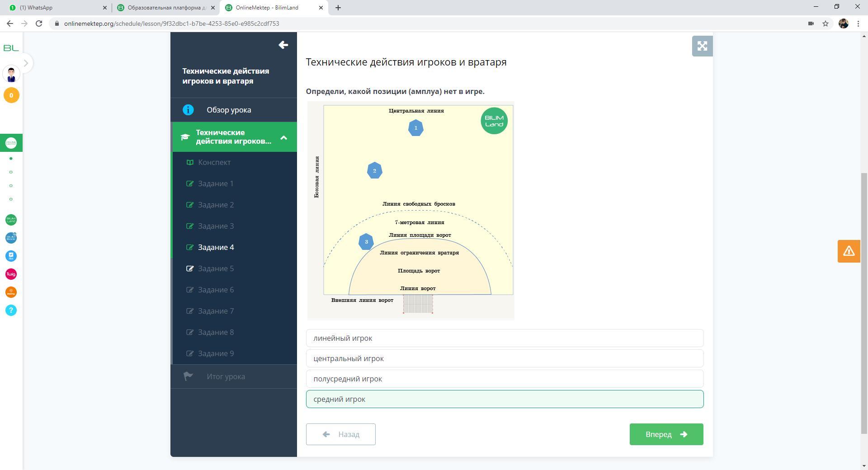Bookmark this page with star icon

(x=826, y=23)
